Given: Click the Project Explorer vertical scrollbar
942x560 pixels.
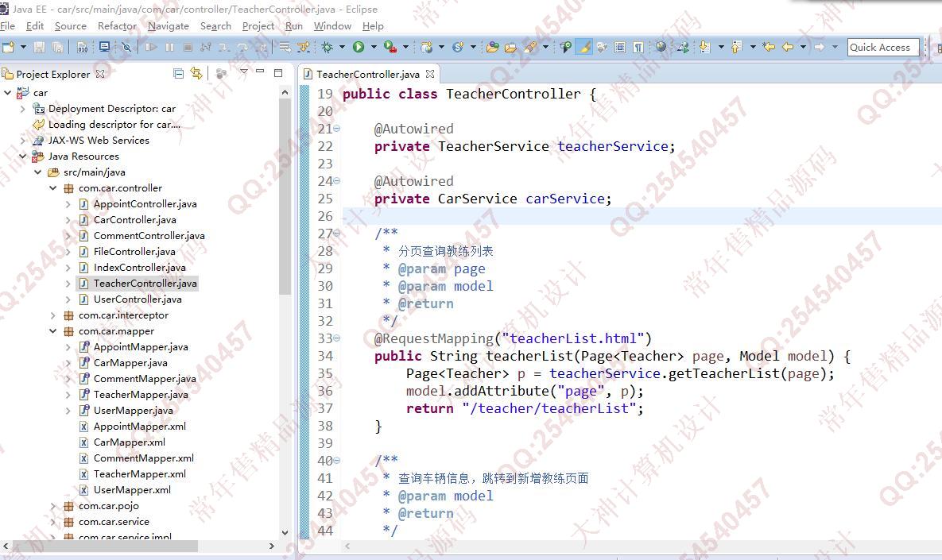Looking at the screenshot, I should tap(285, 195).
